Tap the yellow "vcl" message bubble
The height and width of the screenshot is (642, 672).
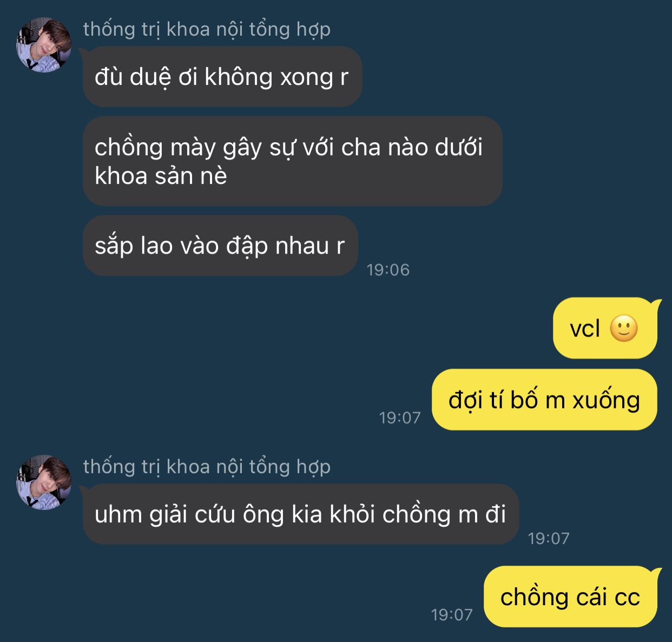click(x=605, y=328)
